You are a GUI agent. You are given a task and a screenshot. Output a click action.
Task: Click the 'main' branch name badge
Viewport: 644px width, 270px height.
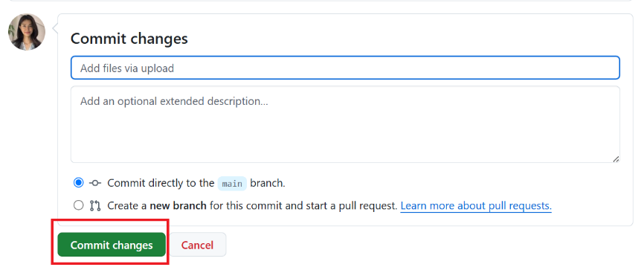click(x=232, y=184)
